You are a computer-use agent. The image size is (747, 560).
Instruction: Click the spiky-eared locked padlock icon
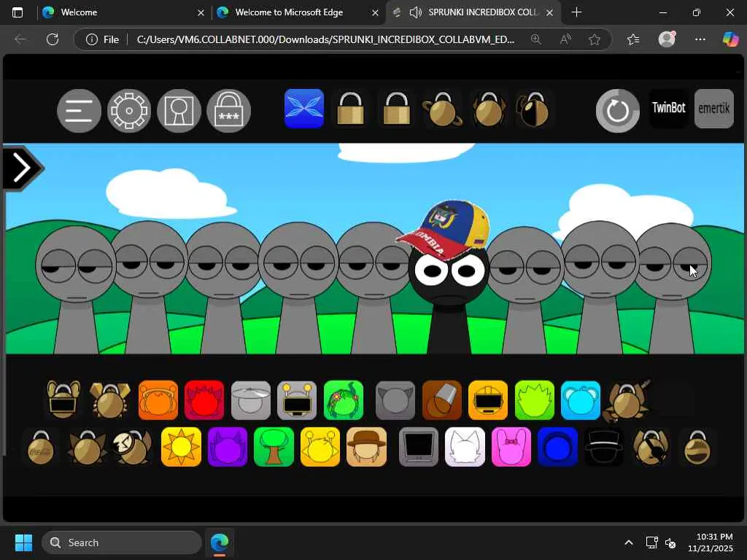click(x=87, y=448)
